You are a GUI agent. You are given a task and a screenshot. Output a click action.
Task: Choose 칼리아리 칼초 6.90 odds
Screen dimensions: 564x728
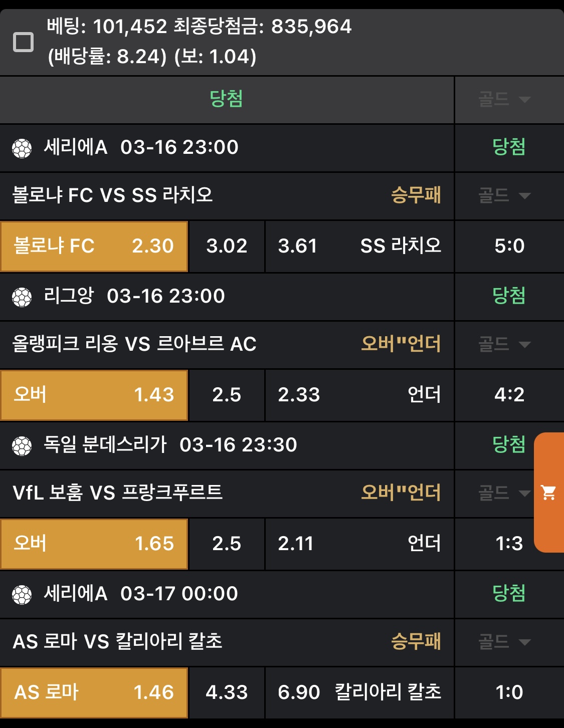click(x=359, y=692)
